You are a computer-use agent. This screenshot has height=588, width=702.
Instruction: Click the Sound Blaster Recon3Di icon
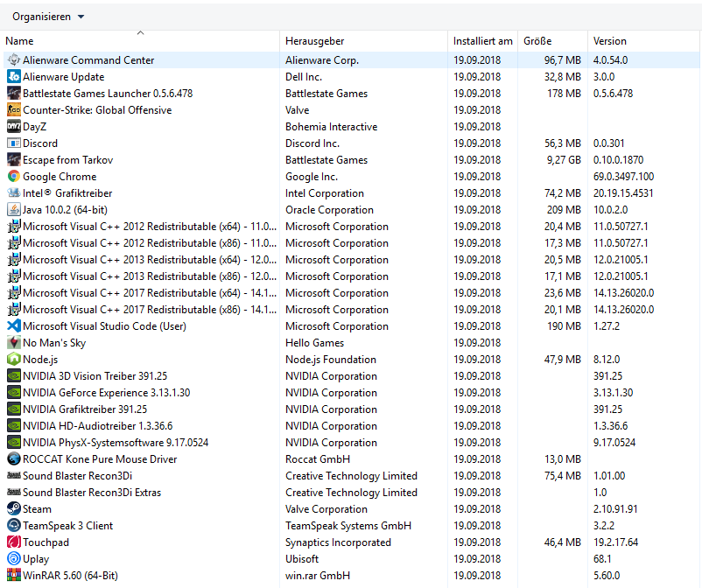[14, 476]
